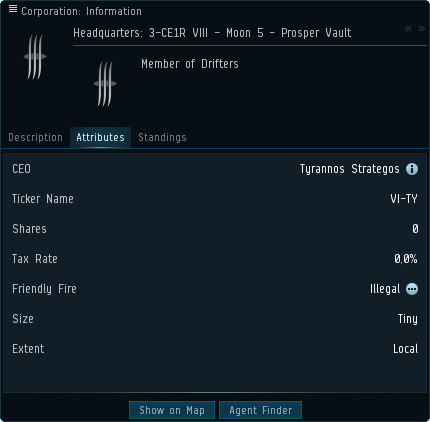Click the Friendly Fire more-info ellipsis icon
The width and height of the screenshot is (430, 422).
[412, 289]
